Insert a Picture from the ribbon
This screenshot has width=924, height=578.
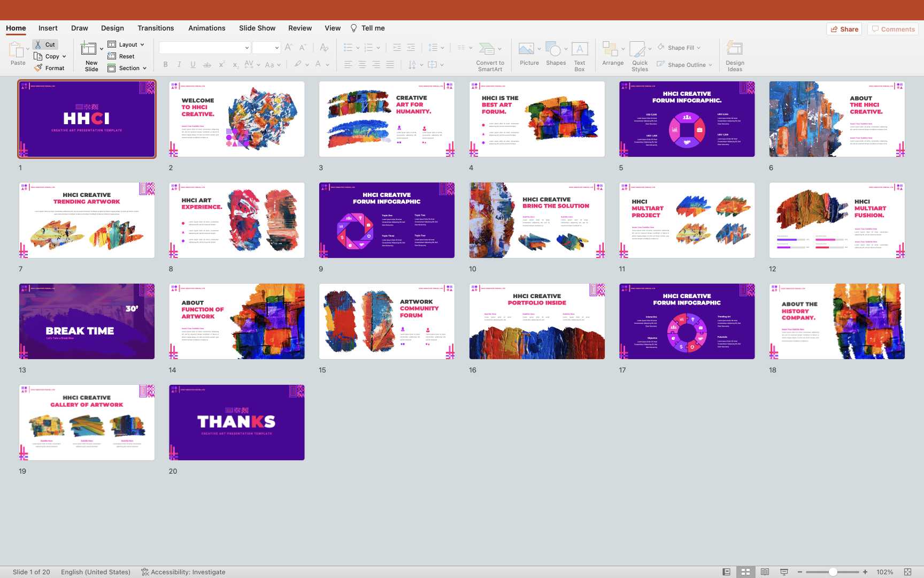click(527, 49)
